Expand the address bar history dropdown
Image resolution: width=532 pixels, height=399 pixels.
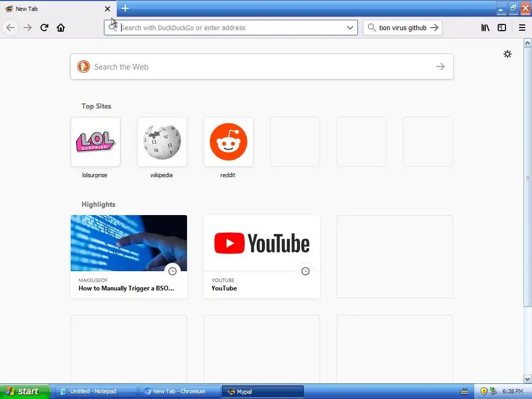(350, 28)
